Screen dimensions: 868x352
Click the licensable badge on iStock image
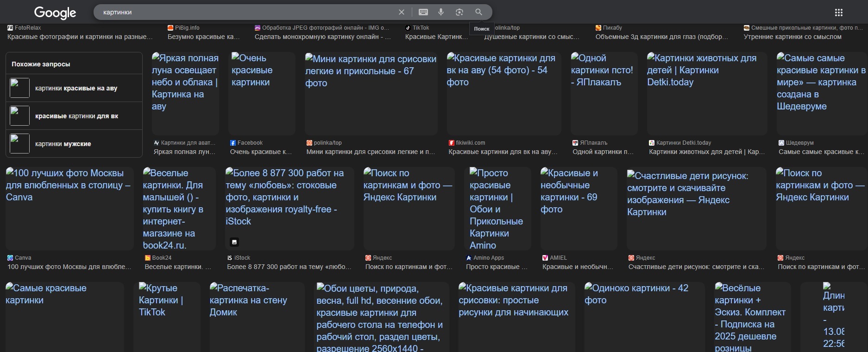(234, 242)
